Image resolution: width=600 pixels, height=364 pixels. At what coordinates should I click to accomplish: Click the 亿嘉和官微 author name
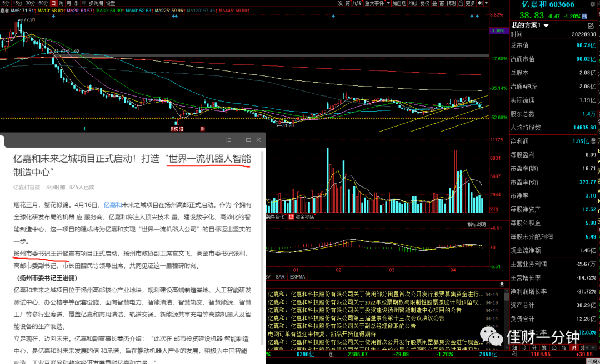pyautogui.click(x=27, y=187)
